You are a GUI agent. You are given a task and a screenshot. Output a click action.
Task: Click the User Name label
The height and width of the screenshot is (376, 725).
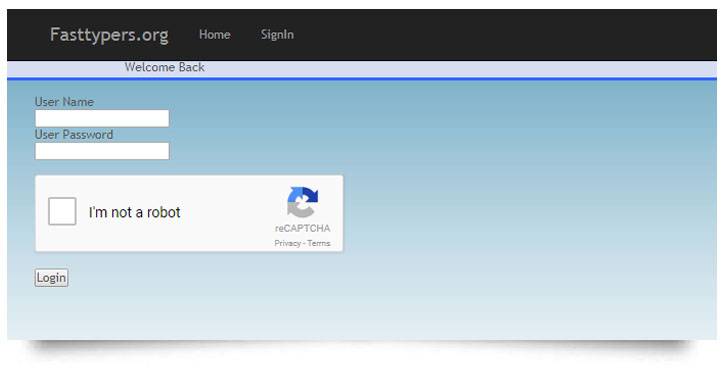64,102
